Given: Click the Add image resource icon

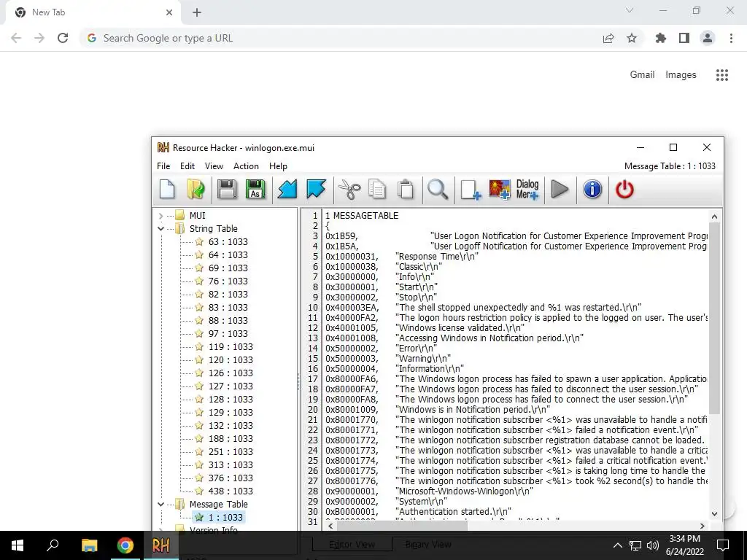Looking at the screenshot, I should click(x=499, y=190).
